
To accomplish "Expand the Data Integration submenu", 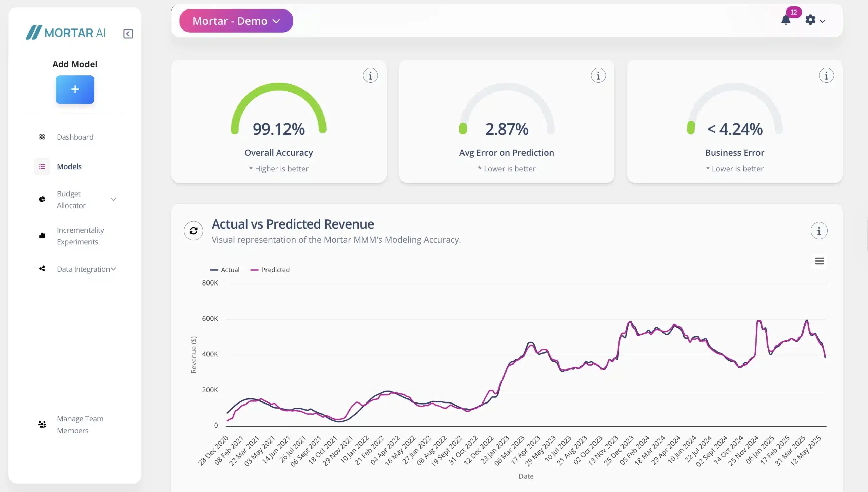I will 114,269.
